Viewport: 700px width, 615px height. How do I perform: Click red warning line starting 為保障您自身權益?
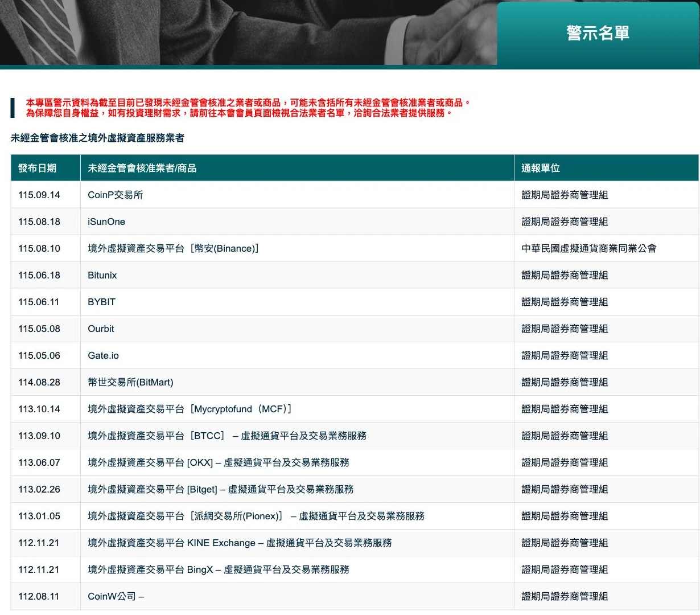(240, 113)
